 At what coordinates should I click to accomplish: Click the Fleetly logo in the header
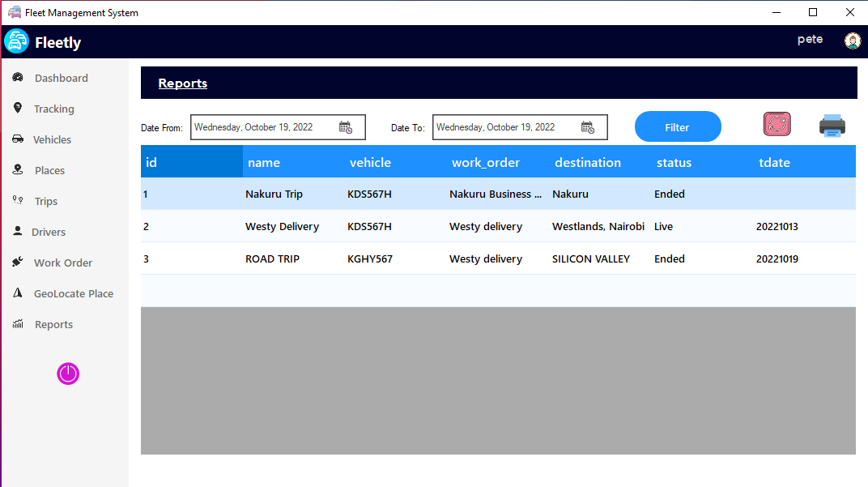tap(16, 41)
